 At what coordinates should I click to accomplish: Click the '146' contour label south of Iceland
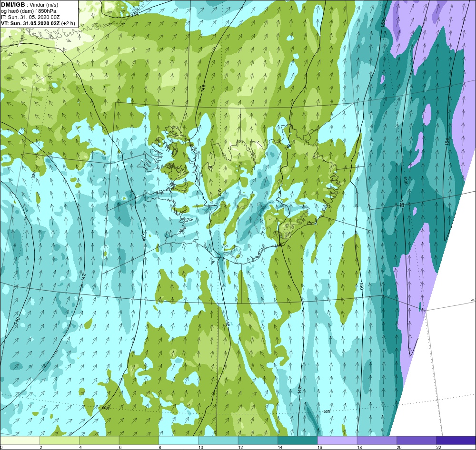pos(227,323)
